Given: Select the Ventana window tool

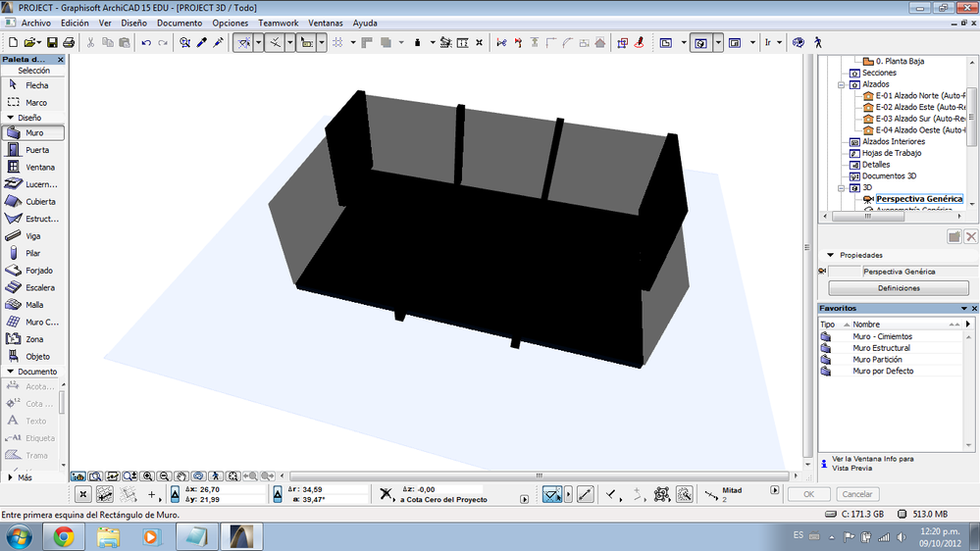Looking at the screenshot, I should point(33,168).
